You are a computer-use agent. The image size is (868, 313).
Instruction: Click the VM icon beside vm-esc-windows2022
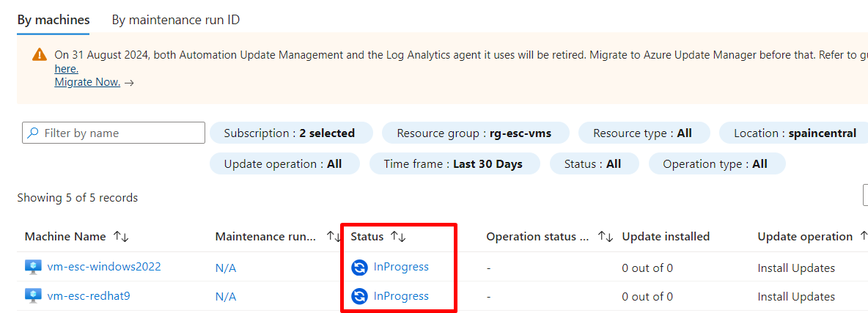coord(33,267)
